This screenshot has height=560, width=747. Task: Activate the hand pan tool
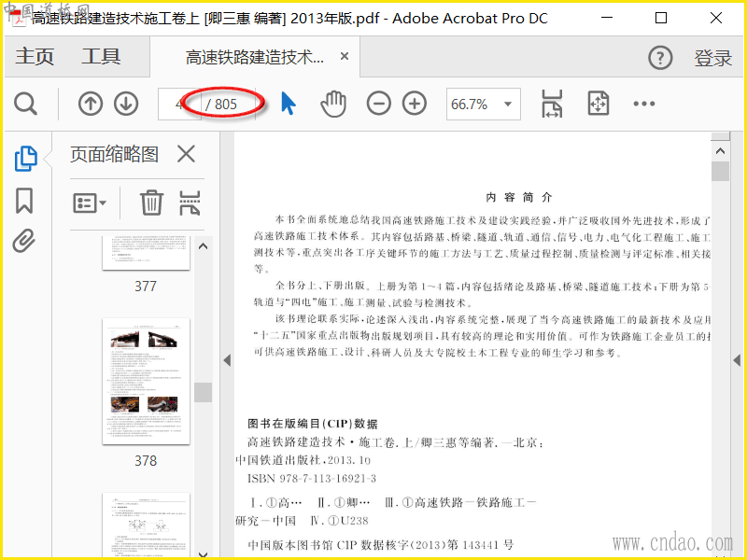coord(333,104)
